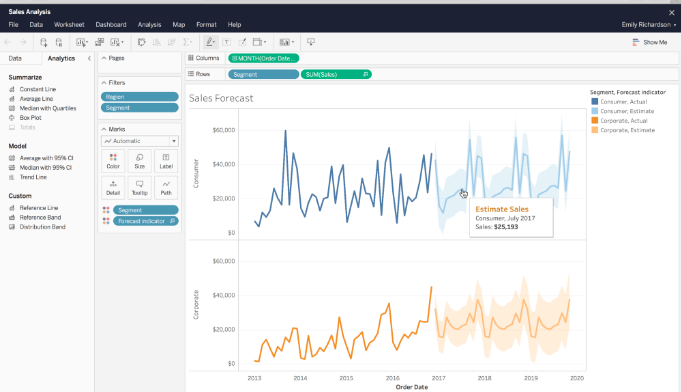
Task: Click the SUM(Sales) rows pill
Action: click(336, 74)
